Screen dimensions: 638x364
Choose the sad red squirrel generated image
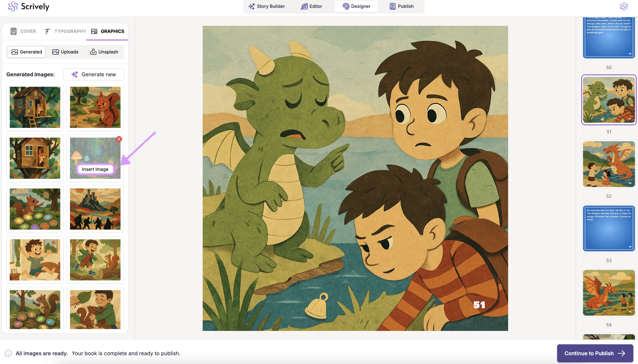(x=95, y=107)
